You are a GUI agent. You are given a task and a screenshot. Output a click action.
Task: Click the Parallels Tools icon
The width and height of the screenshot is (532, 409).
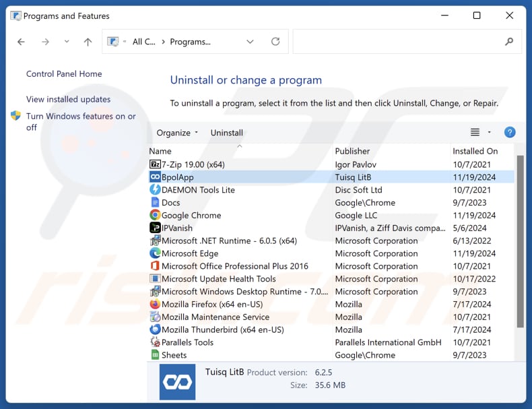(155, 342)
